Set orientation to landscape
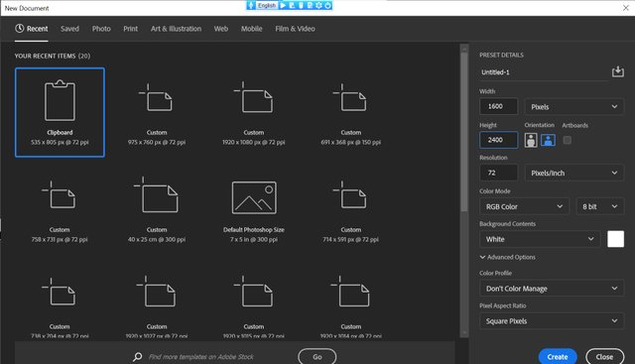This screenshot has height=364, width=635. pos(548,140)
